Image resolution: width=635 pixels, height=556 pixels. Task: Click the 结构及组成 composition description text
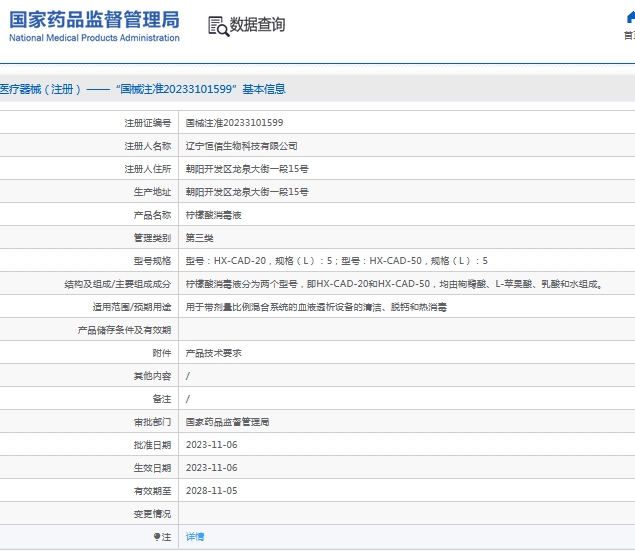tap(394, 284)
